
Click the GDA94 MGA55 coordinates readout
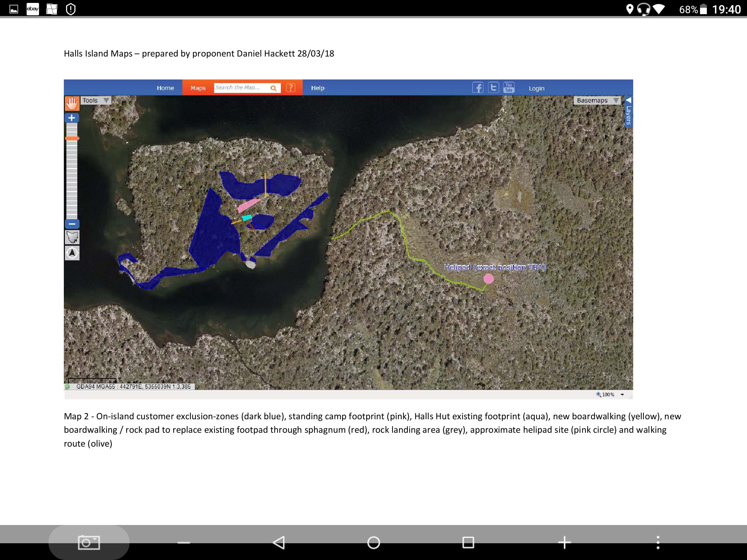pyautogui.click(x=133, y=386)
